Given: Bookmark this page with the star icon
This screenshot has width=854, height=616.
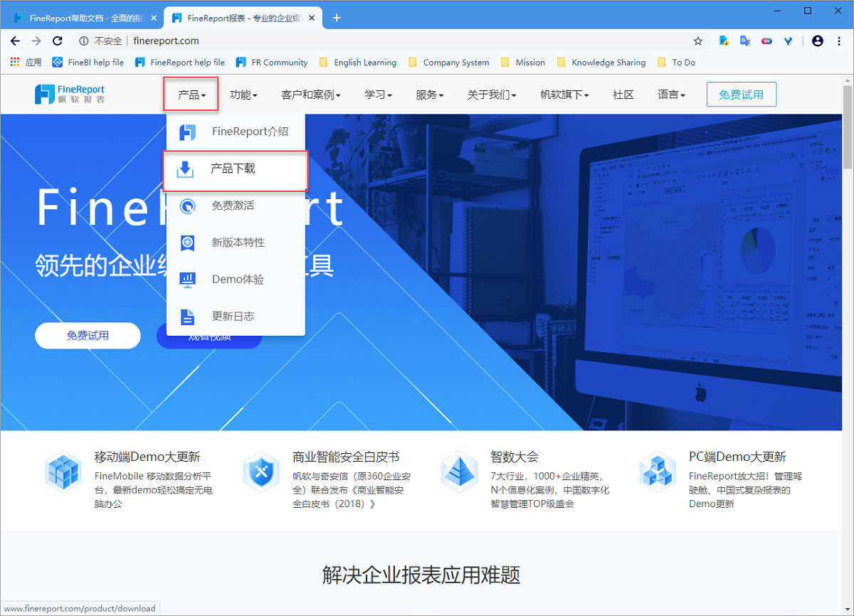Looking at the screenshot, I should coord(698,41).
